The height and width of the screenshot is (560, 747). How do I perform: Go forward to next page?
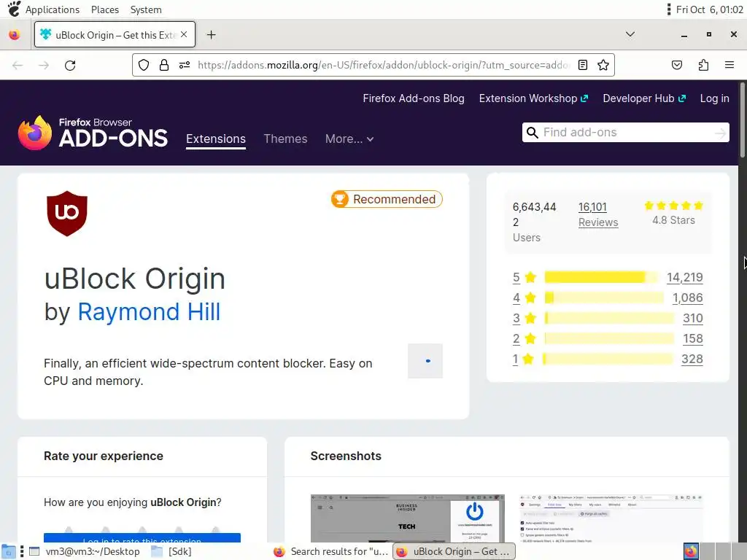click(x=44, y=65)
